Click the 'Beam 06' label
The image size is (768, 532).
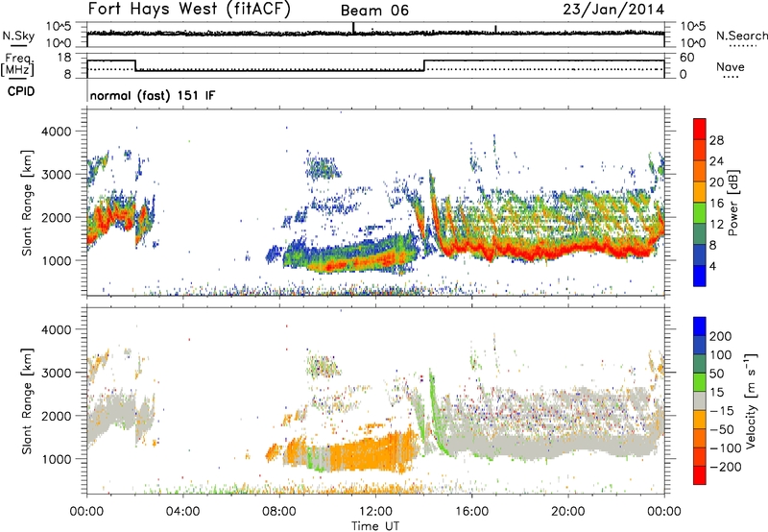(x=374, y=11)
